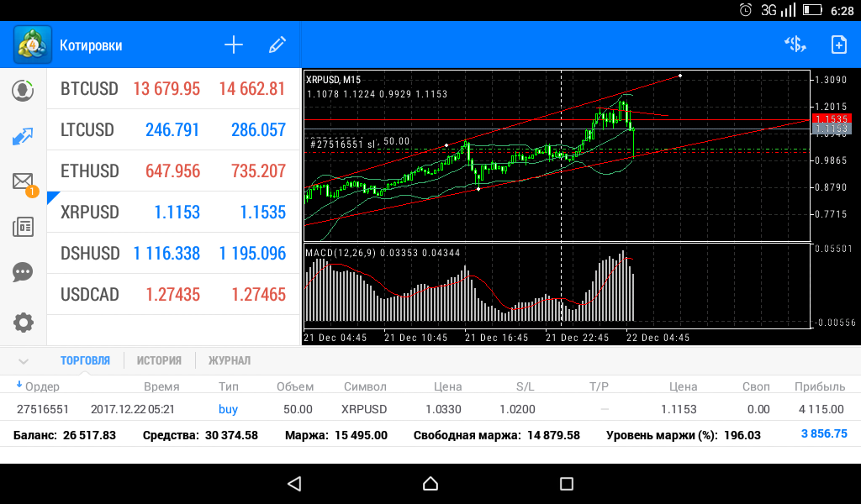Switch to the ЖУРНАЛ tab
Image resolution: width=861 pixels, height=504 pixels.
tap(230, 360)
